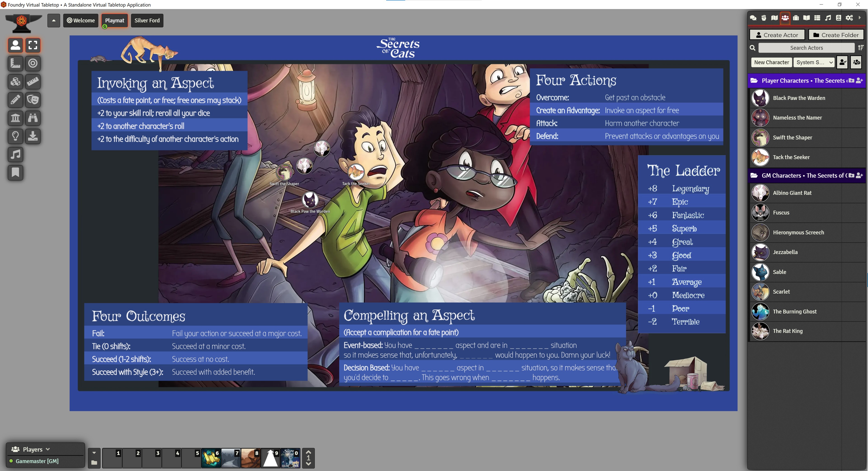Click the theater masks tool
This screenshot has height=471, width=868.
coord(33,100)
